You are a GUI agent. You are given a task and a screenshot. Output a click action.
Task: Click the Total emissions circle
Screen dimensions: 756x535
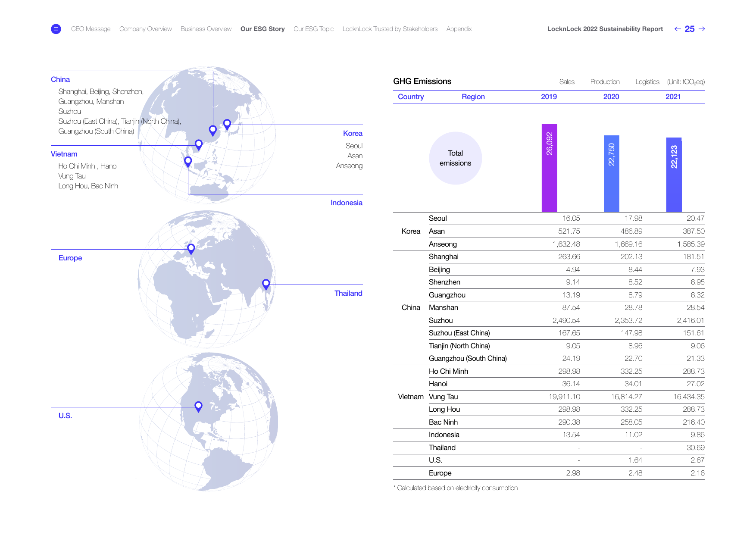(456, 158)
